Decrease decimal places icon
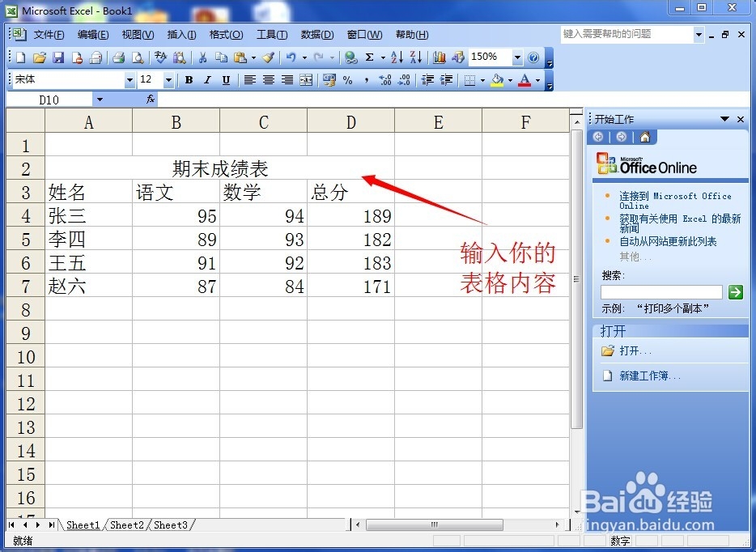 click(x=404, y=80)
